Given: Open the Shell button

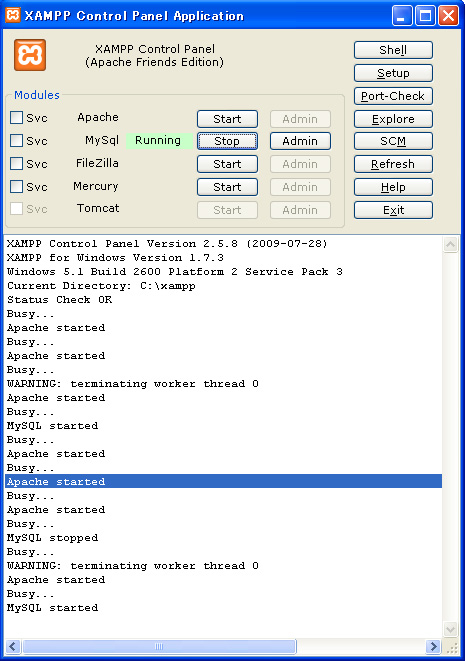Looking at the screenshot, I should 393,50.
